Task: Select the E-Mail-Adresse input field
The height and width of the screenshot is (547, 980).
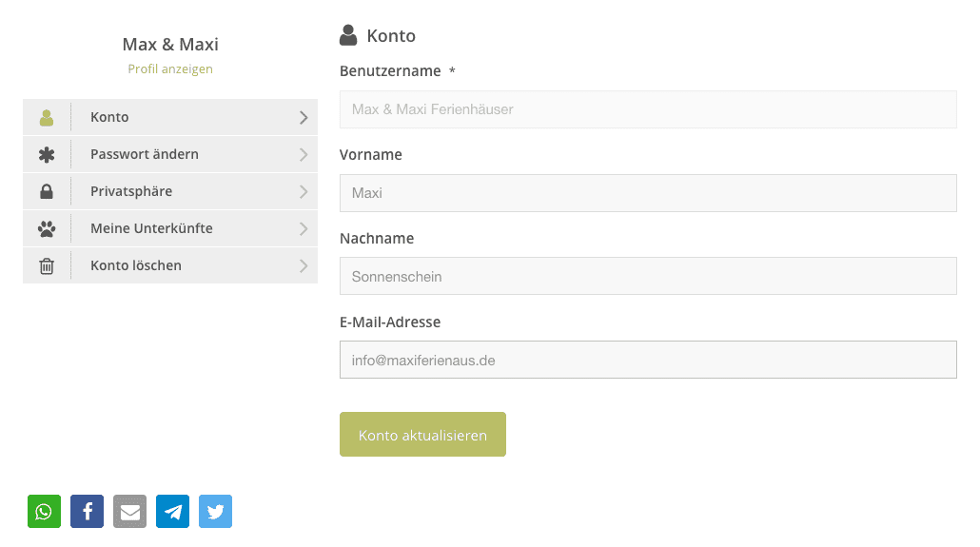Action: point(648,360)
